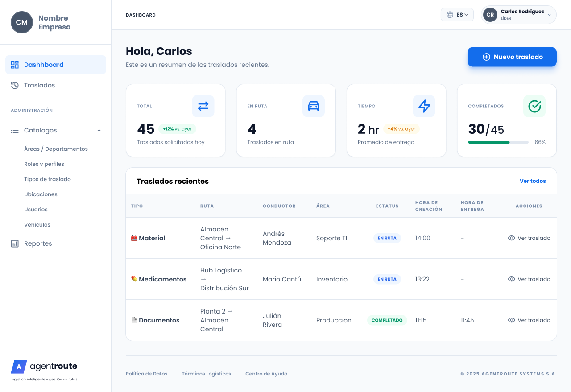Click the Hub Logístico → Distribución Sur route
Viewport: 571px width, 392px height.
(224, 279)
